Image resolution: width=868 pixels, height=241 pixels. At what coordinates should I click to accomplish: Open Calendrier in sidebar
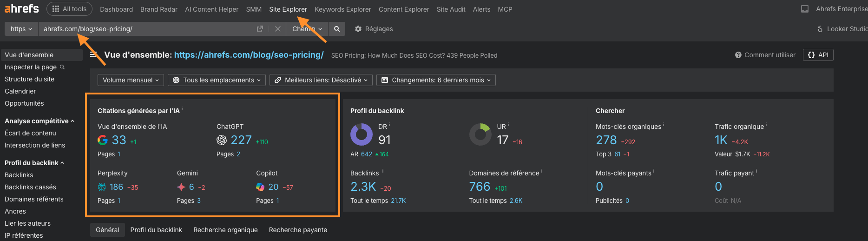20,91
